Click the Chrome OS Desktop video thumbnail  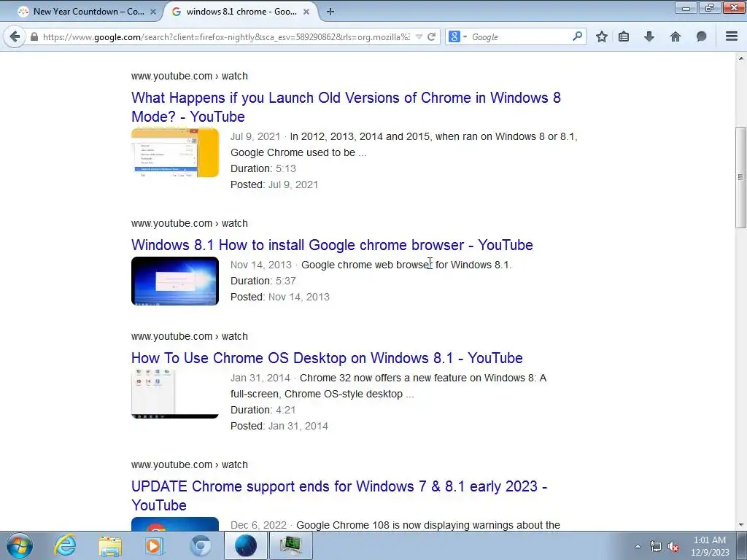coord(175,394)
